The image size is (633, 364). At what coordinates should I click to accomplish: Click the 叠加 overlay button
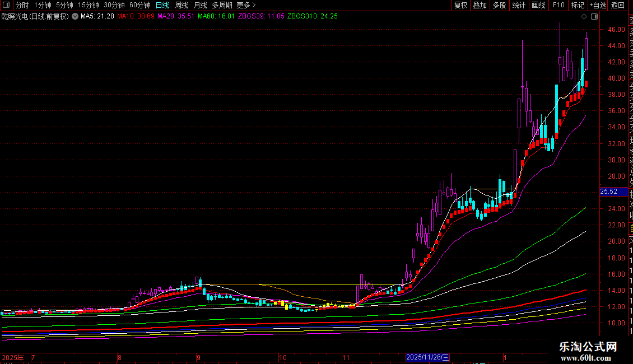point(480,5)
